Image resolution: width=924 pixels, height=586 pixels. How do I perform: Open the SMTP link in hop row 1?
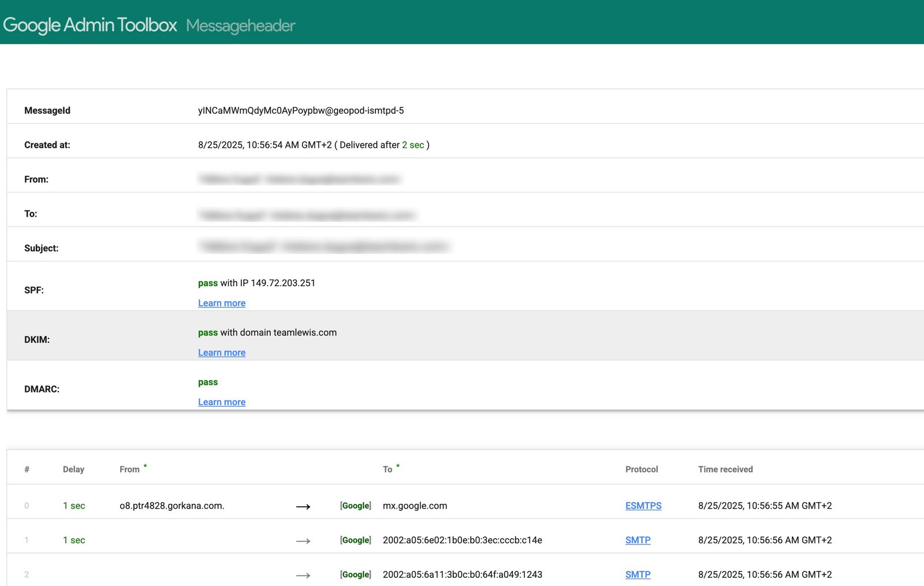[638, 540]
